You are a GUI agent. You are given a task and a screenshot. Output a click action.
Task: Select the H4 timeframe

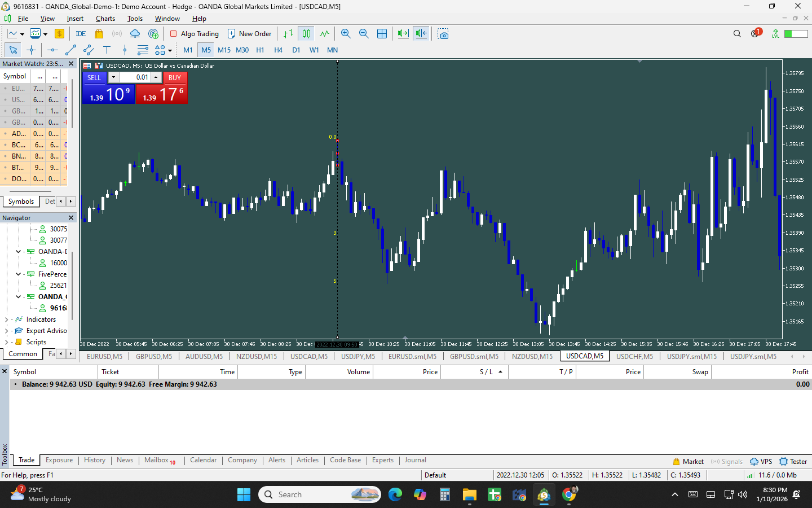pyautogui.click(x=278, y=50)
